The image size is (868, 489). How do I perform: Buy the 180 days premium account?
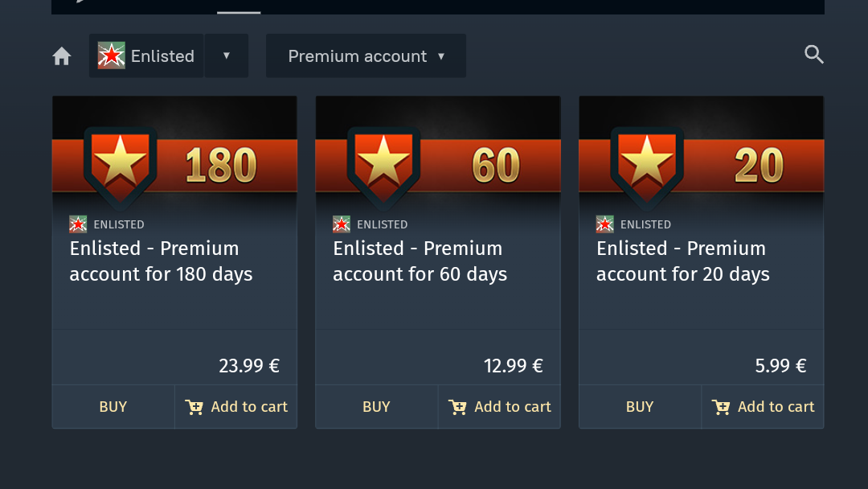(x=113, y=407)
